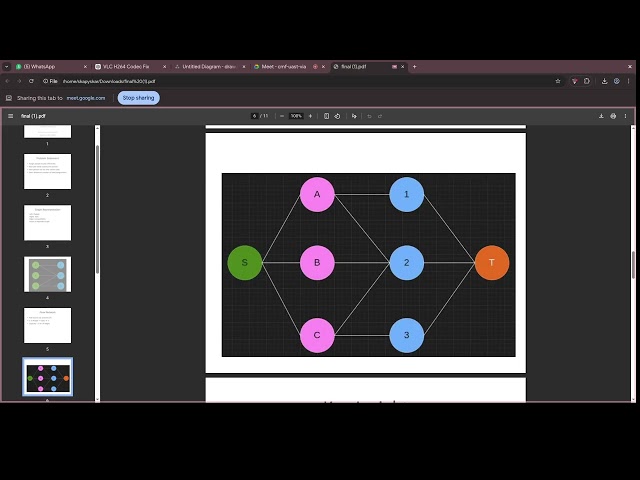The width and height of the screenshot is (640, 480).
Task: Click the pink A node
Action: pos(317,194)
